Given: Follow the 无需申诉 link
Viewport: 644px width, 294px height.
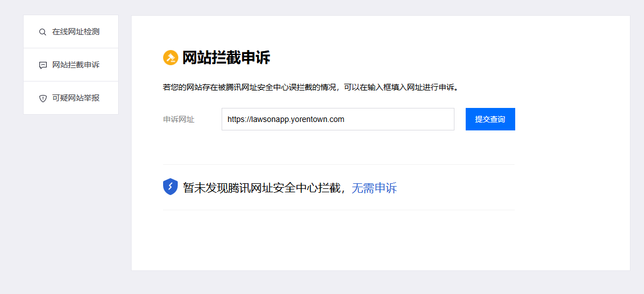Looking at the screenshot, I should (374, 188).
